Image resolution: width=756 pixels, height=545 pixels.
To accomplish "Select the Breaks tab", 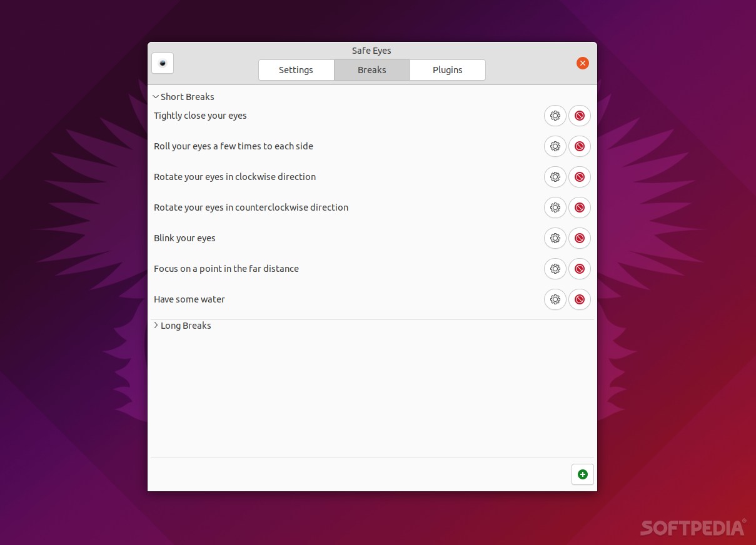I will tap(371, 70).
